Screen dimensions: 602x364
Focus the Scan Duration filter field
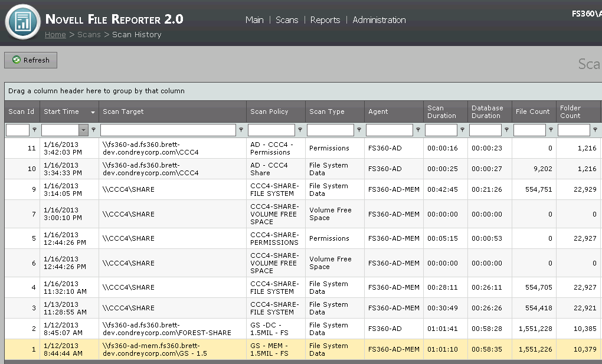tap(441, 130)
